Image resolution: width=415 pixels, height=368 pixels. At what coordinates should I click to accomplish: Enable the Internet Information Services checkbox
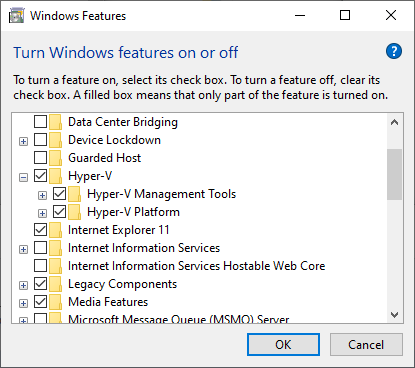tap(40, 248)
